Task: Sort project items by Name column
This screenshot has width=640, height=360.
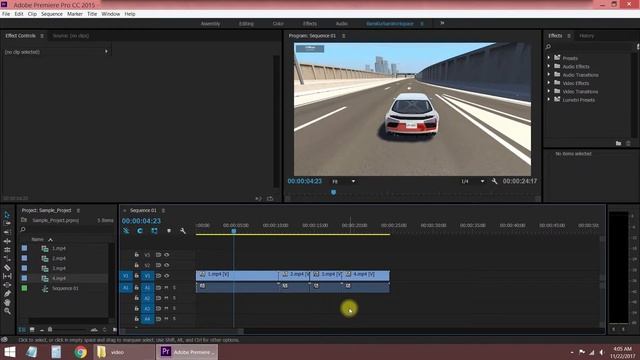Action: (38, 240)
